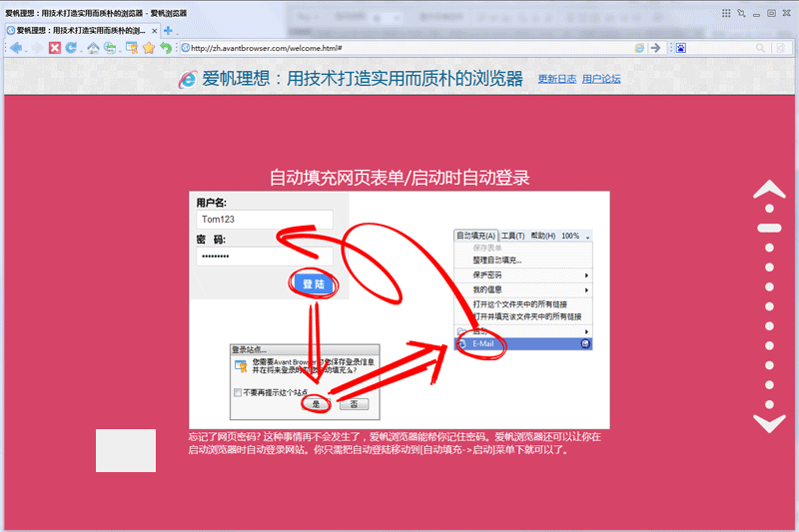Expand the Back button history dropdown arrow
The width and height of the screenshot is (799, 532).
click(x=26, y=50)
